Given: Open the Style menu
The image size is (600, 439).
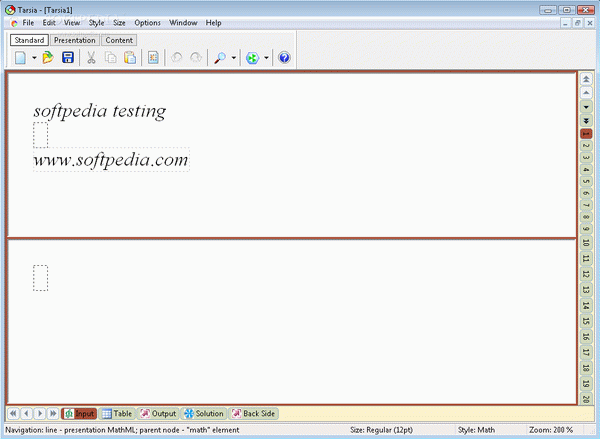Looking at the screenshot, I should point(96,23).
